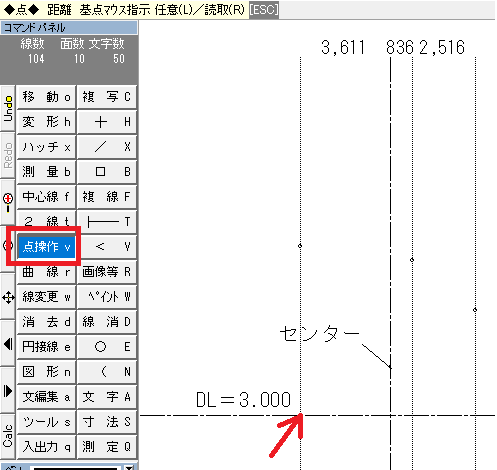Click the pan four-arrow sidebar icon

tap(8, 297)
